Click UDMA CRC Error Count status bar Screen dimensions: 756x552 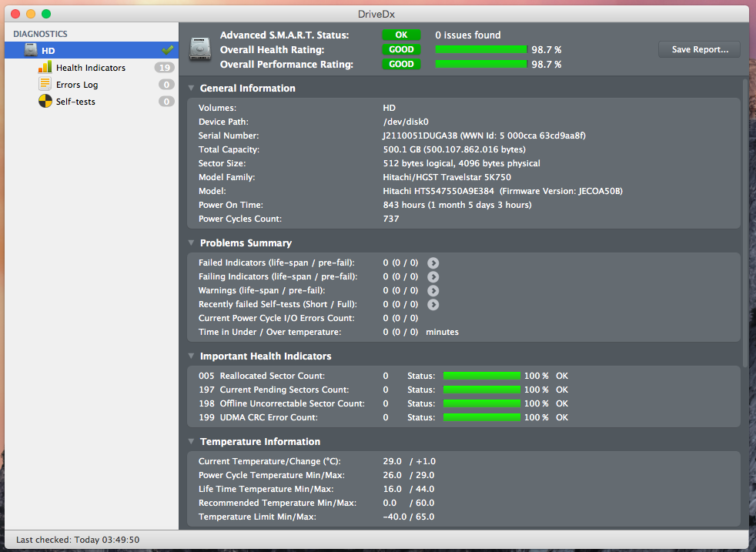482,417
